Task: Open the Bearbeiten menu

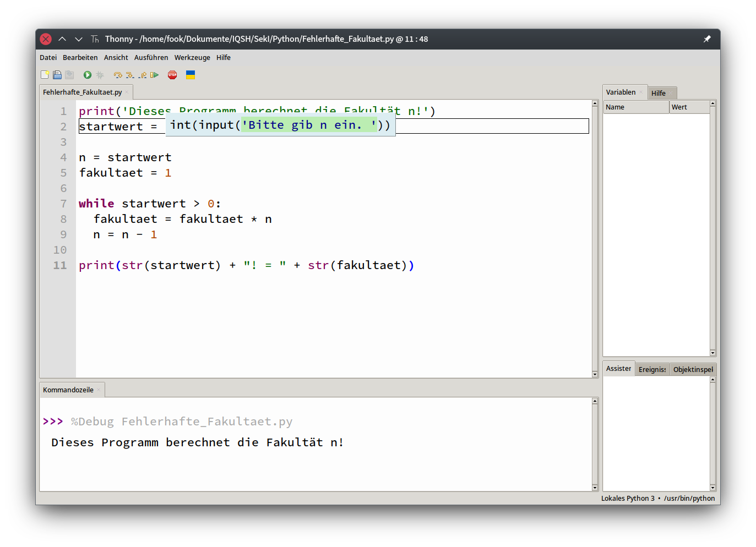Action: pos(80,58)
